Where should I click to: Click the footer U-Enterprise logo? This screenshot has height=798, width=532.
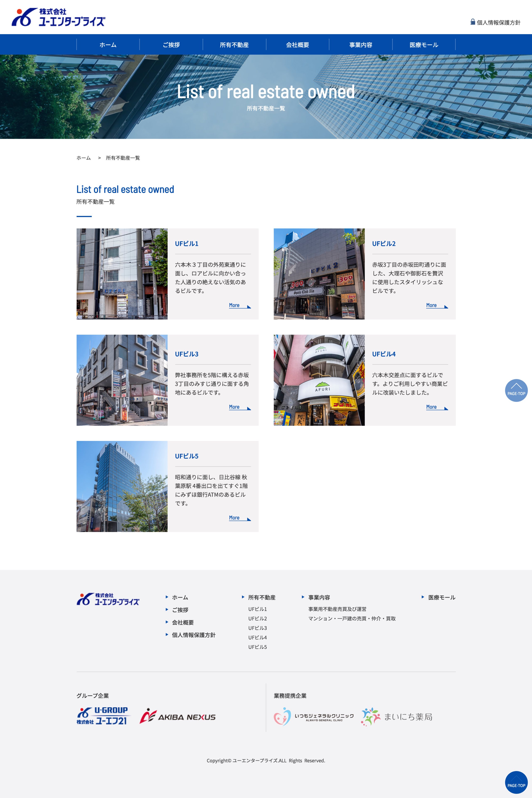pos(108,599)
